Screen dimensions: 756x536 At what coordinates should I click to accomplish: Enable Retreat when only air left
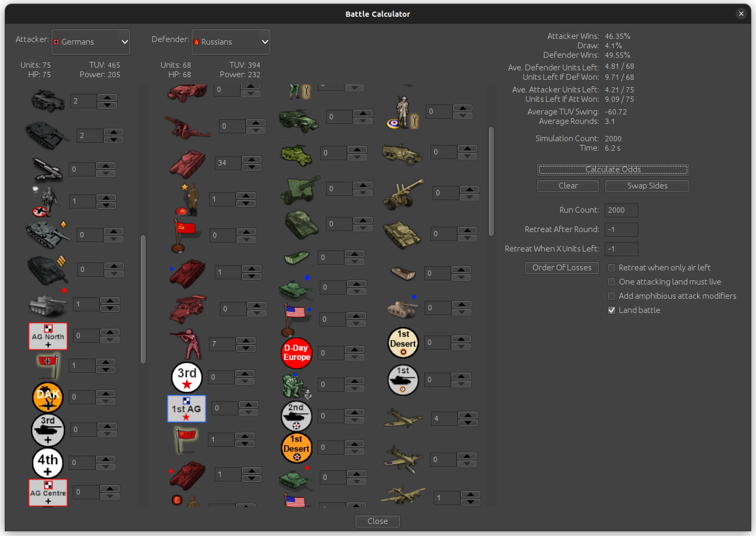click(x=612, y=268)
